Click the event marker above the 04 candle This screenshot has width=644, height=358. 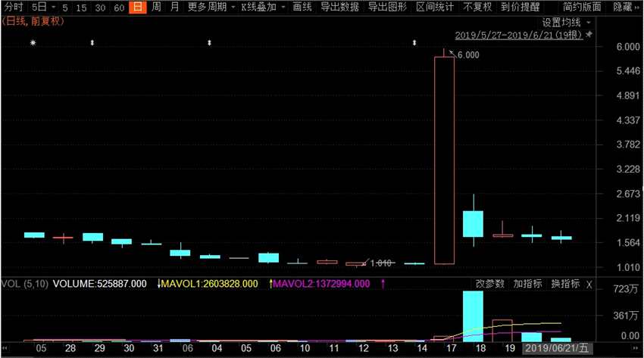click(209, 42)
